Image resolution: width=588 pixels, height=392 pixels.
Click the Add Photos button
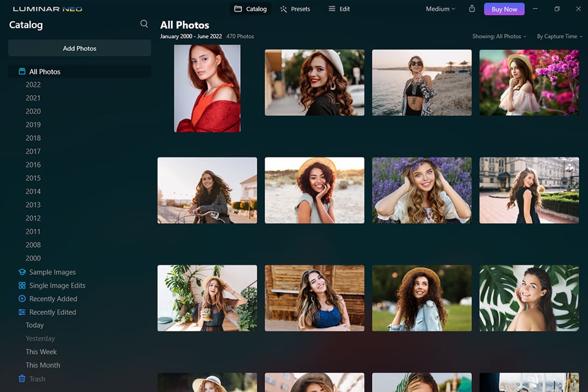click(80, 48)
